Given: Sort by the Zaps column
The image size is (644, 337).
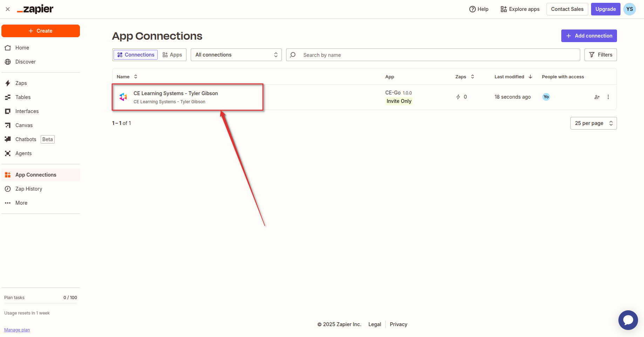Looking at the screenshot, I should click(x=465, y=77).
